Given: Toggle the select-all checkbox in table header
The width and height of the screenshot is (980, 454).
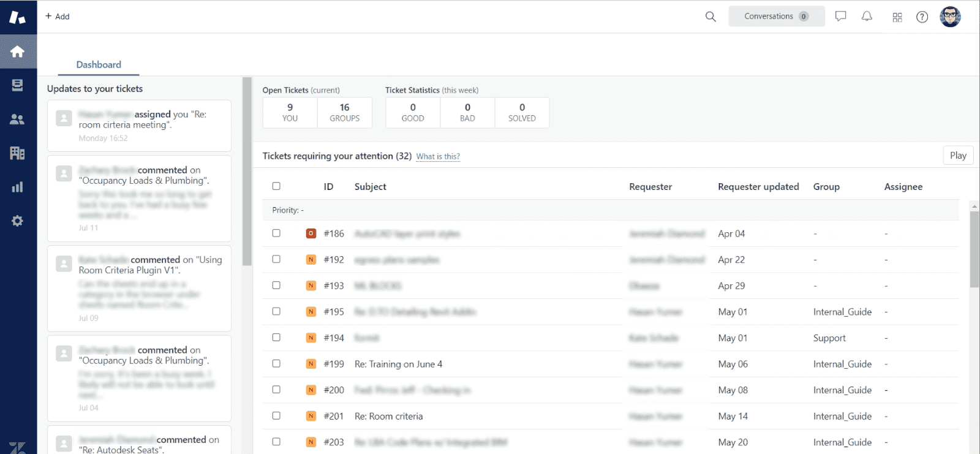Looking at the screenshot, I should click(276, 186).
